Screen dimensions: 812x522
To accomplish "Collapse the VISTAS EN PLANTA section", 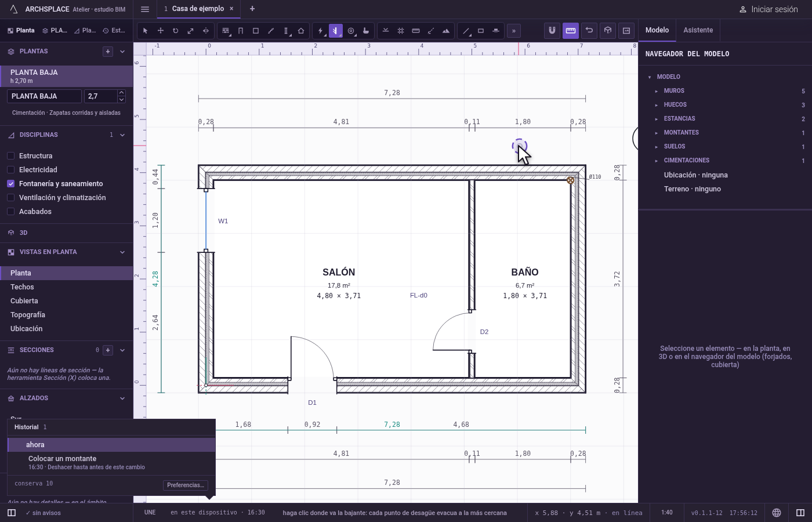I will (122, 252).
